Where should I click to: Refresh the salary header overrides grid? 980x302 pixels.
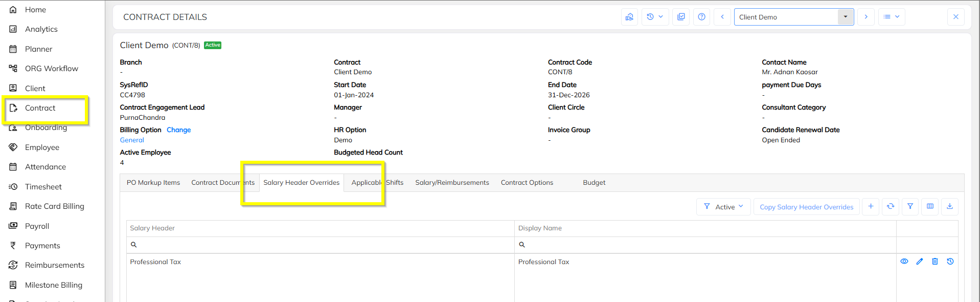891,206
